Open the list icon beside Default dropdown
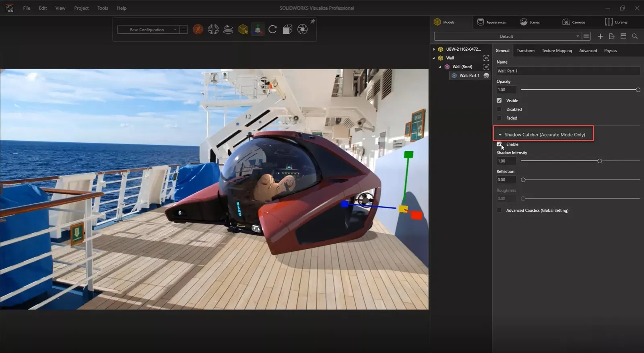Viewport: 644px width, 353px height. pos(586,36)
